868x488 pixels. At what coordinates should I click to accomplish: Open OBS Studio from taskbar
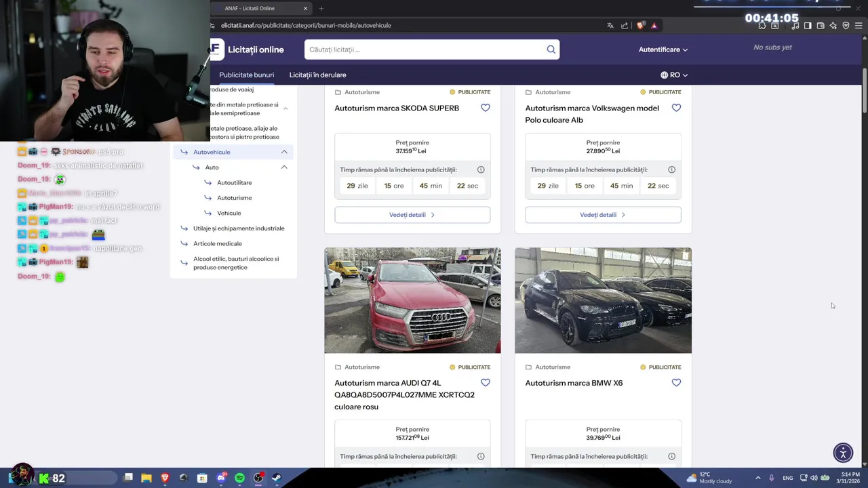point(258,478)
